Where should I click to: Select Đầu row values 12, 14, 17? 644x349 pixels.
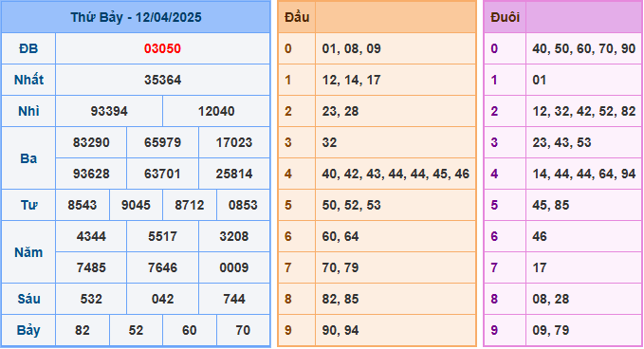[352, 80]
